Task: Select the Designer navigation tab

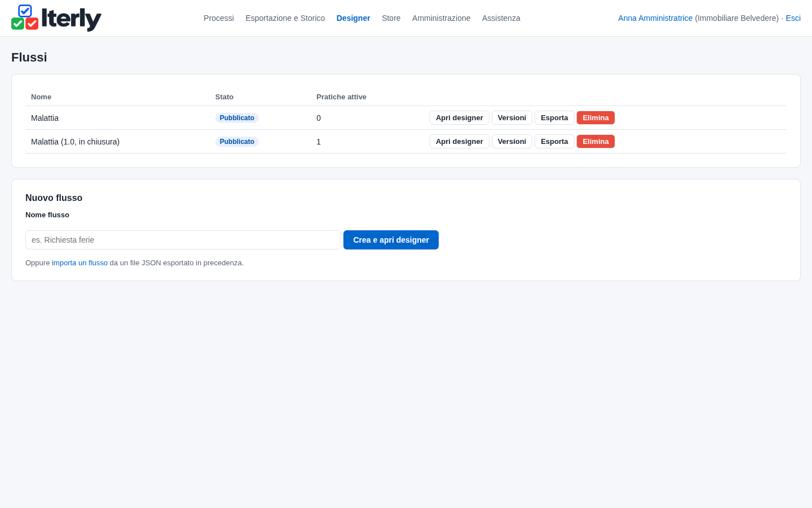Action: (x=354, y=18)
